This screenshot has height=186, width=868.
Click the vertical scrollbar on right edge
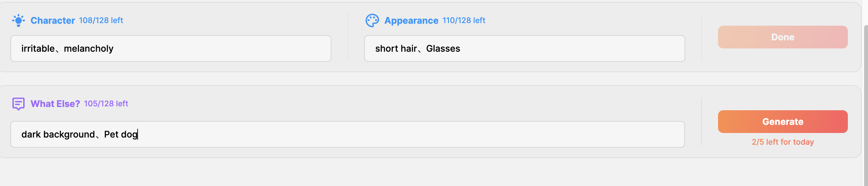coord(865,101)
